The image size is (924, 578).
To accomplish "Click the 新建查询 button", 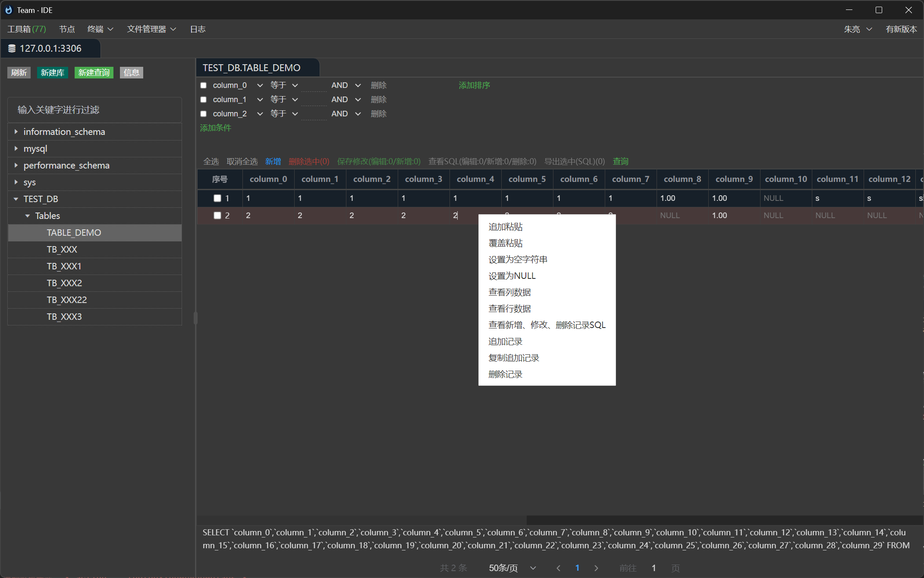I will click(x=94, y=72).
